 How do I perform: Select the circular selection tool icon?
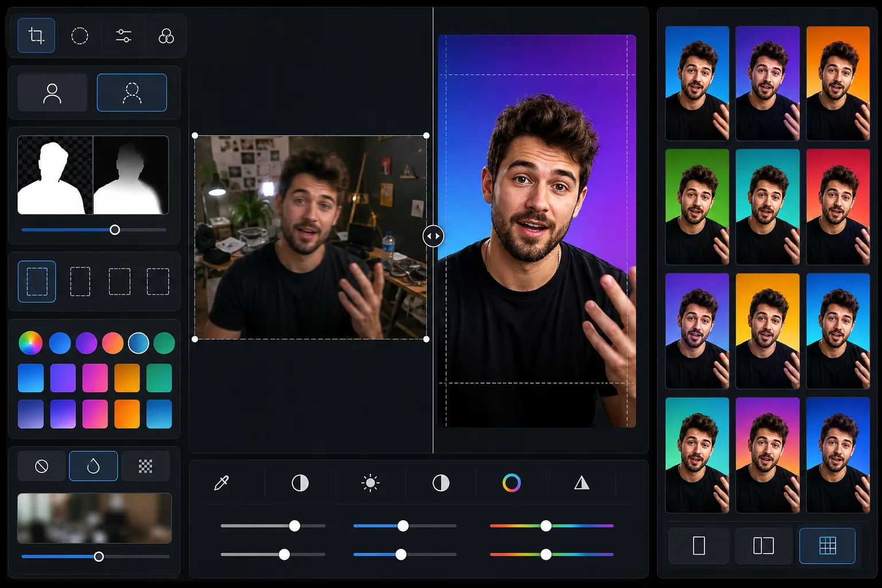(x=79, y=36)
